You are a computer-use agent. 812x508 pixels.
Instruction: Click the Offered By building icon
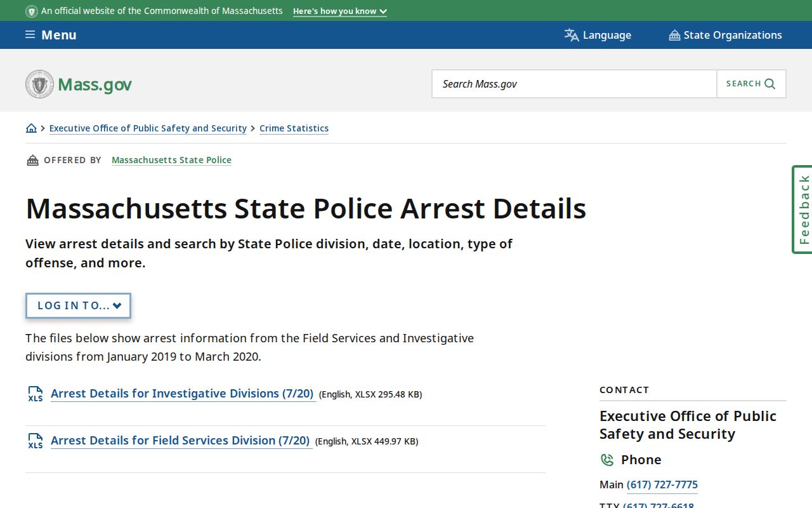pos(32,160)
